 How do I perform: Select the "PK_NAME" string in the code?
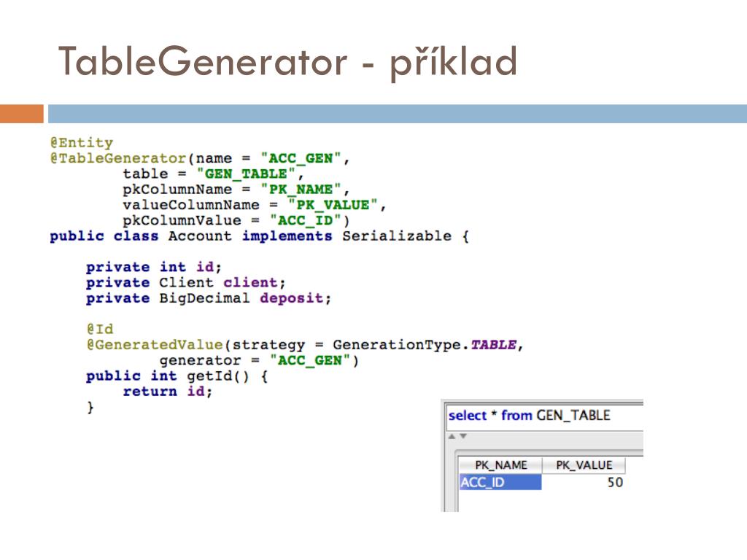pos(301,189)
